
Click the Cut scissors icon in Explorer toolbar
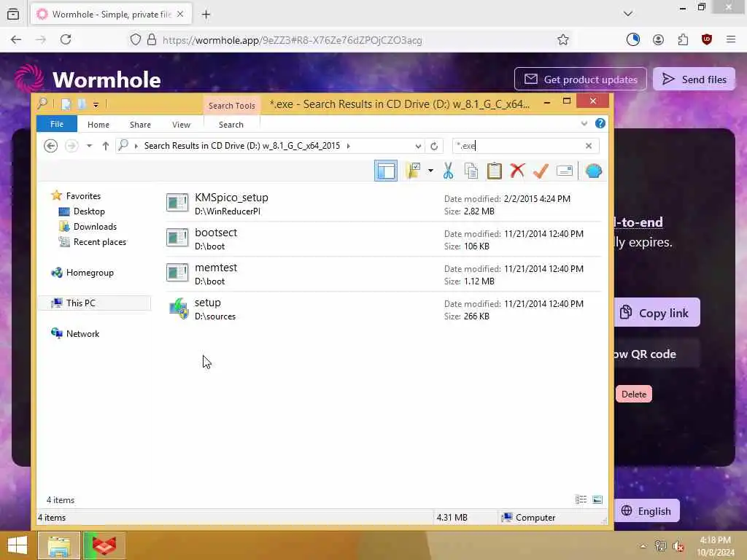click(448, 171)
